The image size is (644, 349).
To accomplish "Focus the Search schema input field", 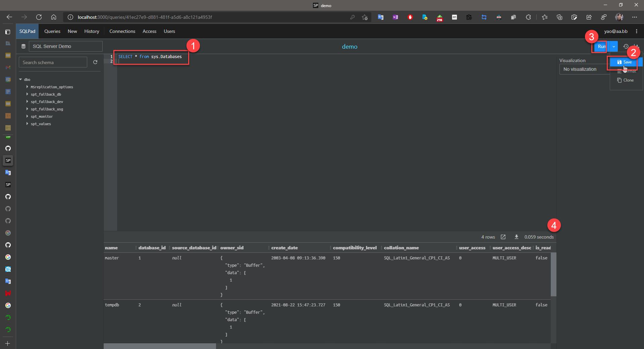I will pos(53,62).
